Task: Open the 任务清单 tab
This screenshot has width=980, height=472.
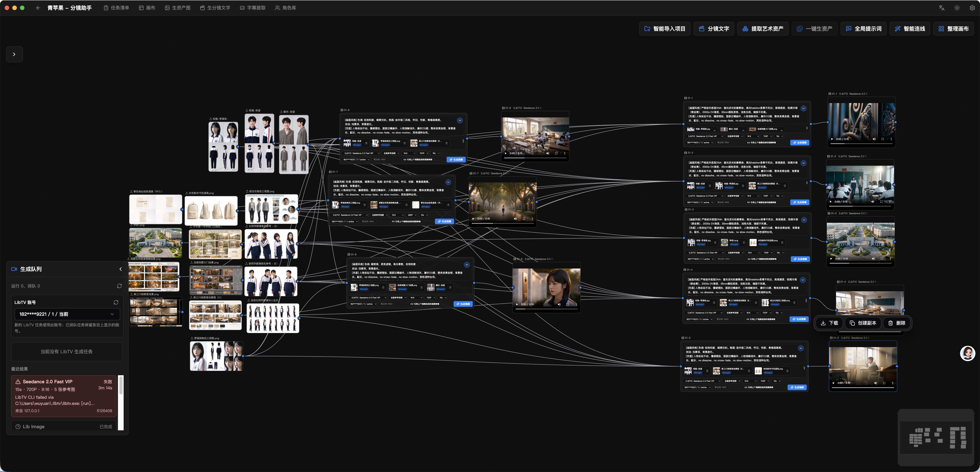Action: click(x=116, y=8)
